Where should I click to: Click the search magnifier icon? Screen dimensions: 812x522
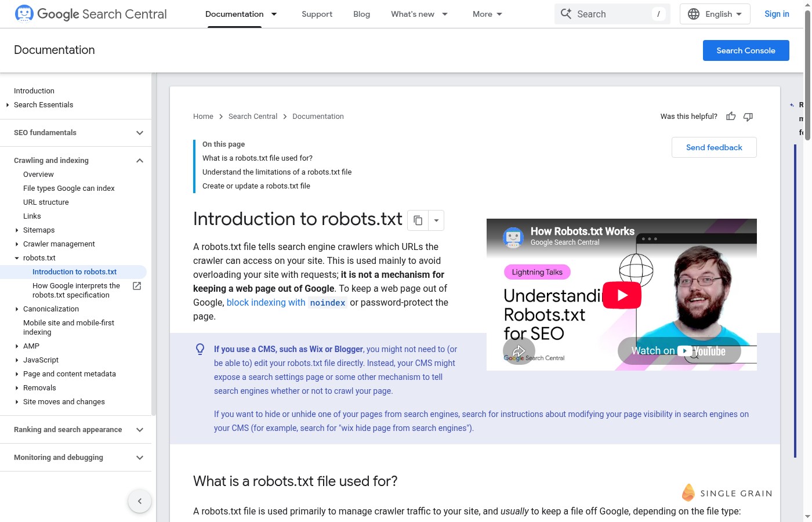(x=566, y=14)
